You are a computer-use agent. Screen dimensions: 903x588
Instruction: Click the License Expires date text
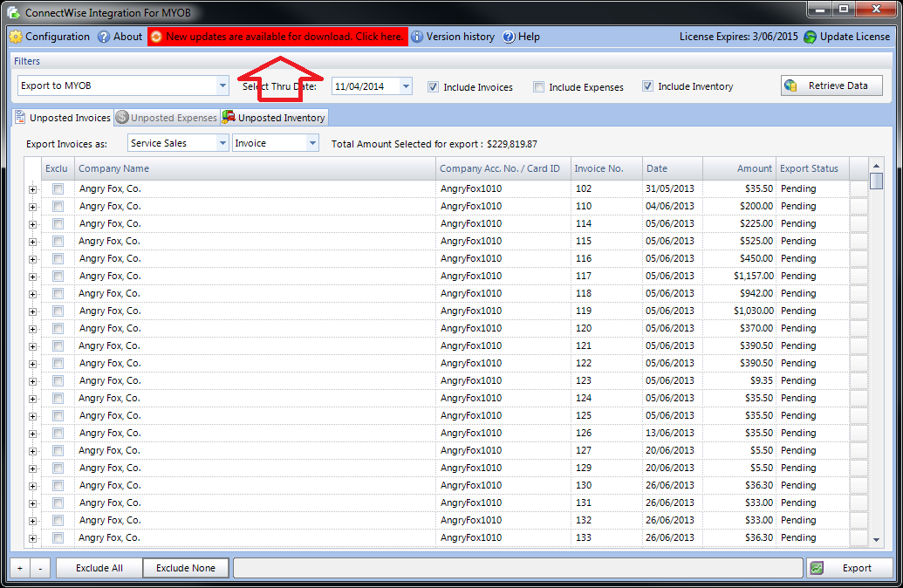pos(739,37)
